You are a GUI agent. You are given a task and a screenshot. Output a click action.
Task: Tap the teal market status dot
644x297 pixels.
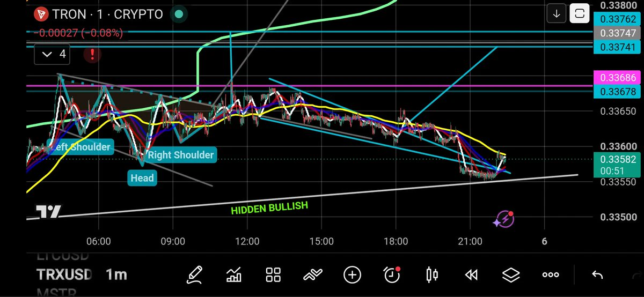click(x=179, y=14)
